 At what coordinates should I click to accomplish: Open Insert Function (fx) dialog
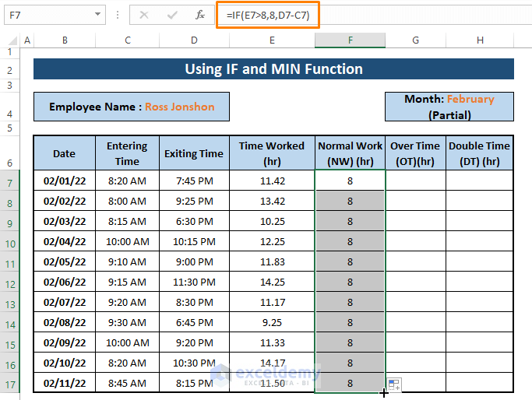[200, 15]
